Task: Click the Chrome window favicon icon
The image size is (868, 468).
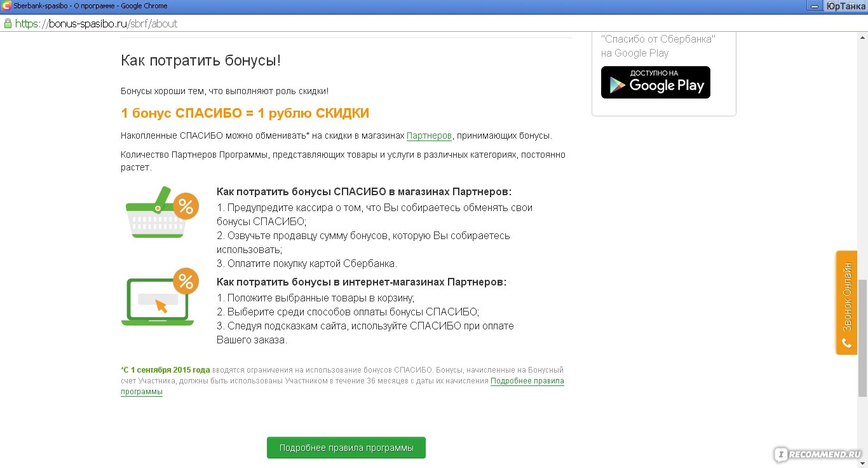Action: [6, 6]
